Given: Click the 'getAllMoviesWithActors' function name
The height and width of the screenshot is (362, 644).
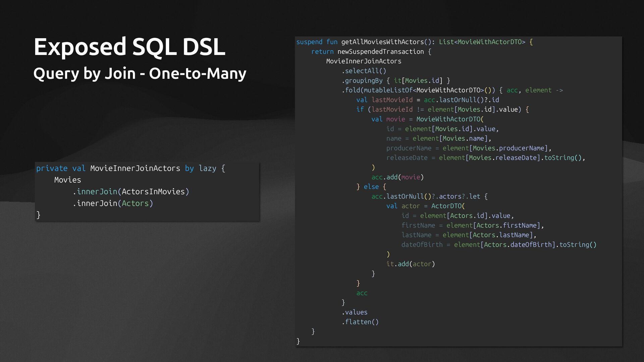Looking at the screenshot, I should point(382,42).
